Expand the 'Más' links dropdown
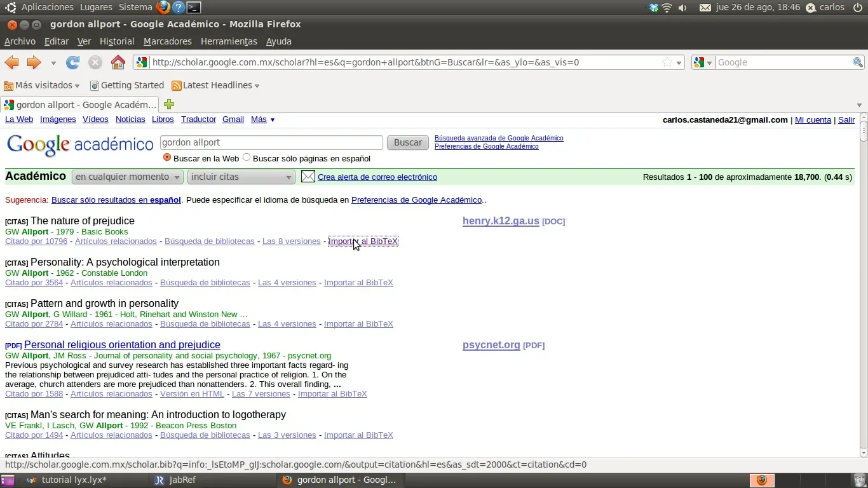 263,119
